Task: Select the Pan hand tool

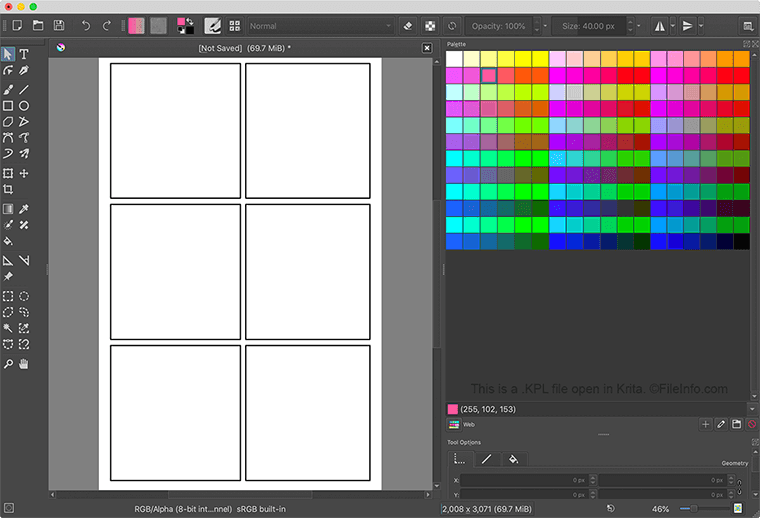Action: pyautogui.click(x=24, y=364)
